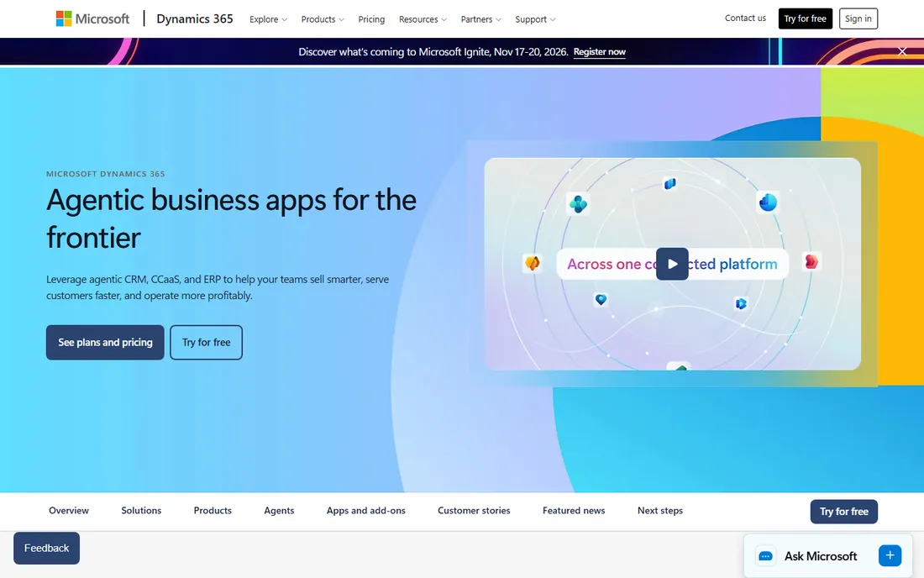924x578 pixels.
Task: Click the blue play-shaped app icon lower right
Action: pyautogui.click(x=741, y=303)
